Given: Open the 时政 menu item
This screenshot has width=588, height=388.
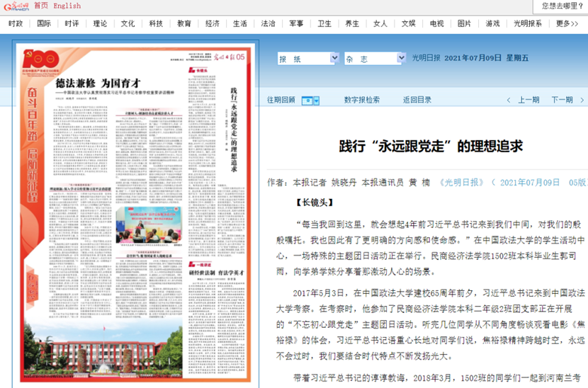Looking at the screenshot, I should click(x=16, y=23).
